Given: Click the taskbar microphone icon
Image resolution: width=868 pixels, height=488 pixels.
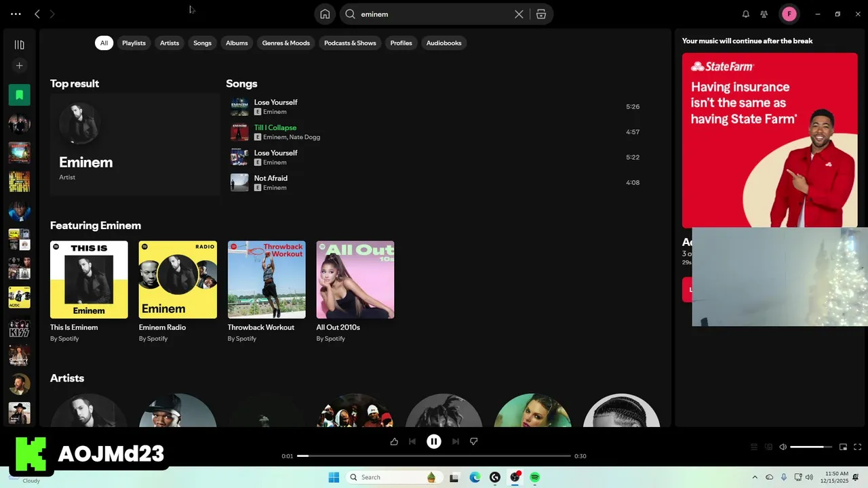Looking at the screenshot, I should pos(784,477).
